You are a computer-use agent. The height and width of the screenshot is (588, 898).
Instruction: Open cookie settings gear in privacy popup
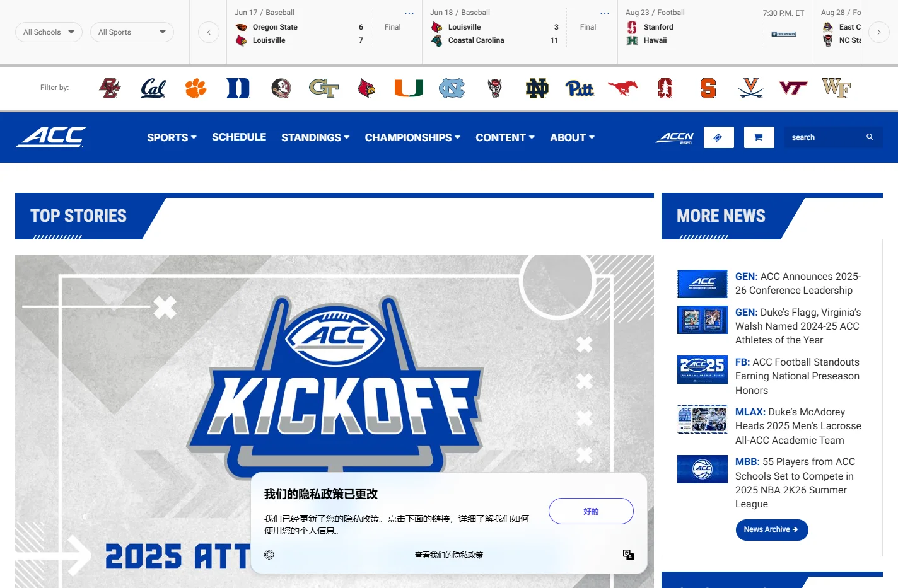click(269, 555)
